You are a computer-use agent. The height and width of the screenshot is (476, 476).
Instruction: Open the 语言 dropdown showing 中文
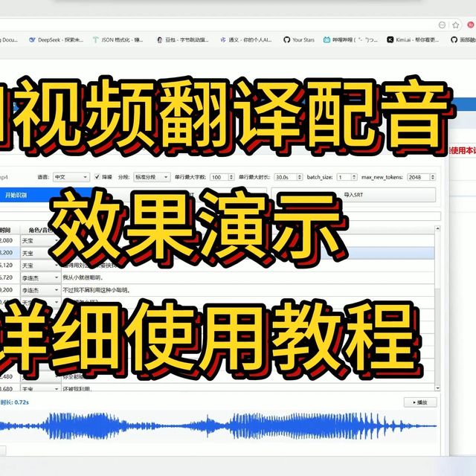pyautogui.click(x=71, y=177)
